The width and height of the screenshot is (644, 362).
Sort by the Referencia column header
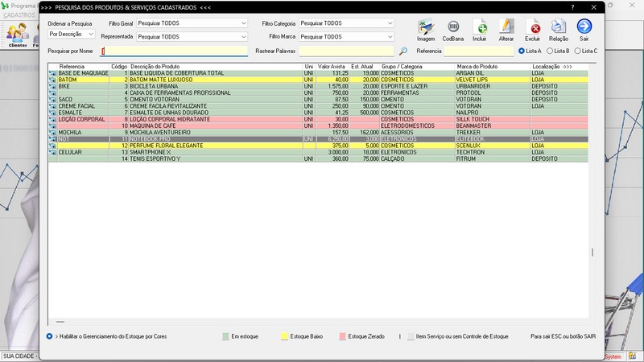(x=72, y=67)
